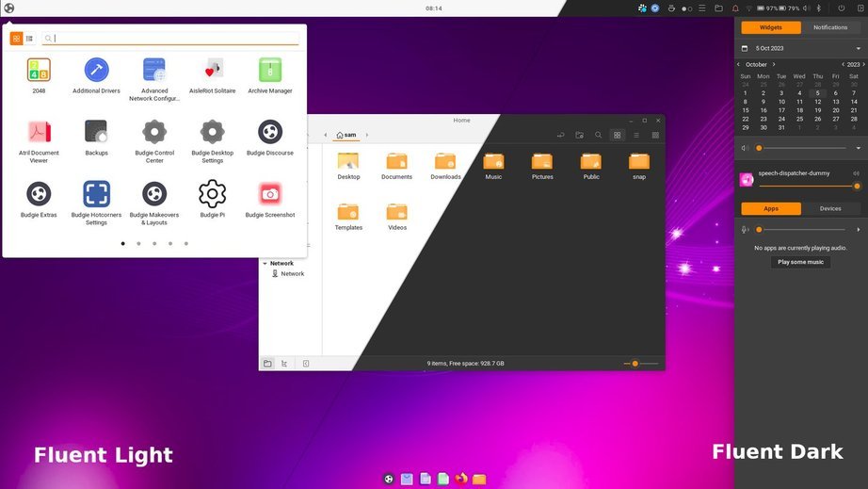
Task: Mute the speaker volume icon
Action: pyautogui.click(x=745, y=148)
